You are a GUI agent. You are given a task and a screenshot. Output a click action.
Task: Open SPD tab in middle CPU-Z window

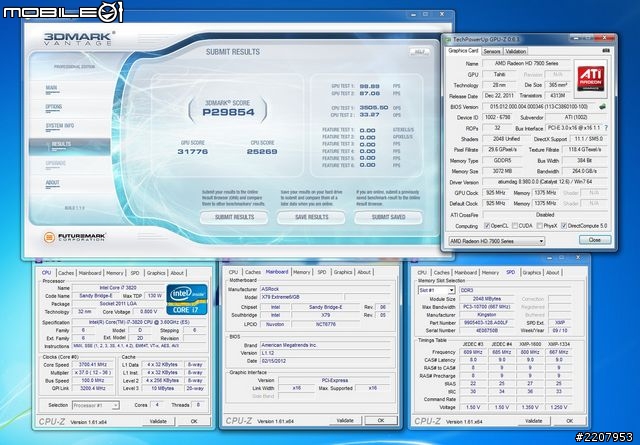click(322, 272)
